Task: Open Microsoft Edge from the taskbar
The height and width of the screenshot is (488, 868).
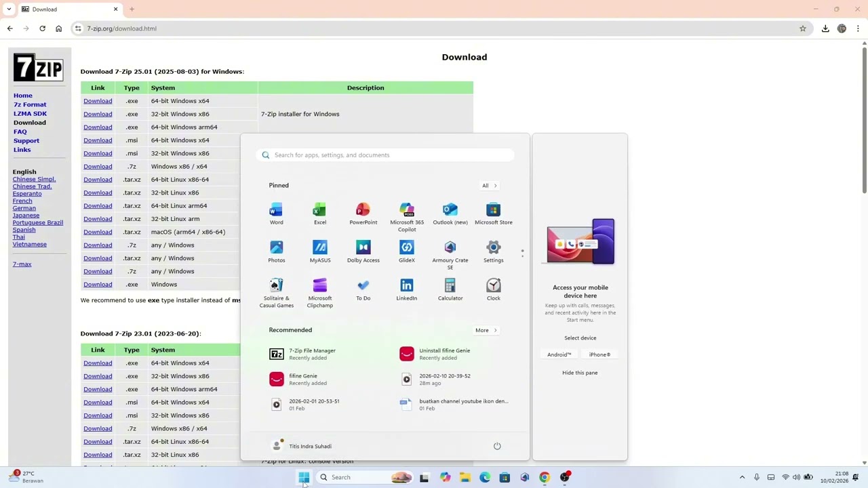Action: (485, 477)
